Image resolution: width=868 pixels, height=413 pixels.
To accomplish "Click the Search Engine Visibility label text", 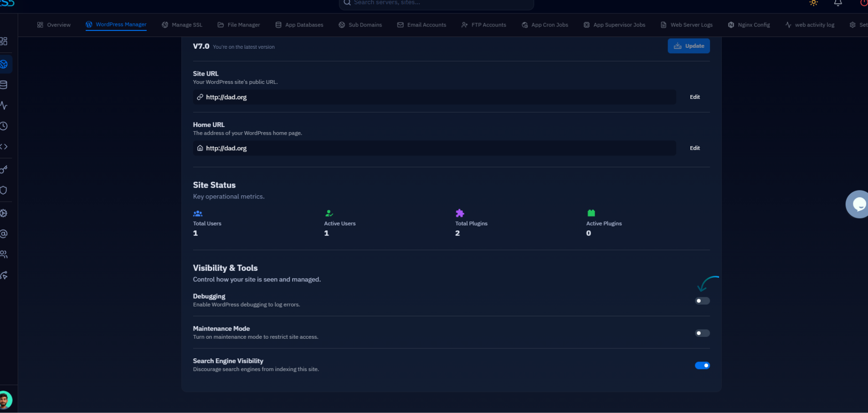I will coord(228,361).
